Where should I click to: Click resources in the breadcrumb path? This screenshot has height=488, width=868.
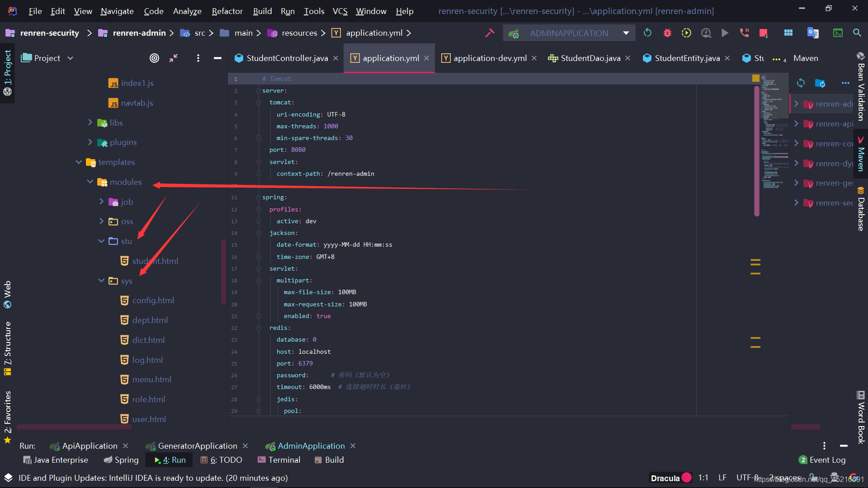coord(299,33)
